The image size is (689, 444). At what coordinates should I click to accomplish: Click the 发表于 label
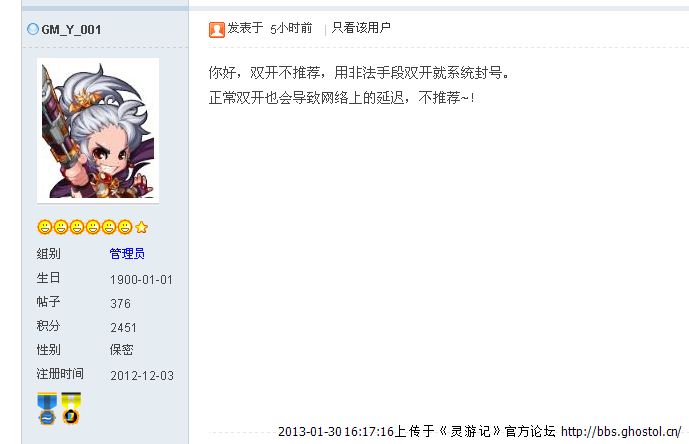coord(245,28)
